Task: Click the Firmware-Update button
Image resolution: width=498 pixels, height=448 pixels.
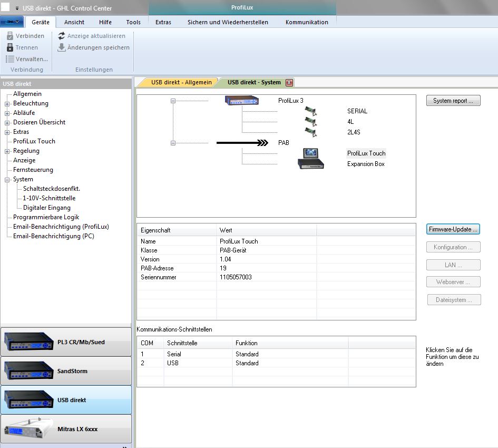Action: coord(453,229)
